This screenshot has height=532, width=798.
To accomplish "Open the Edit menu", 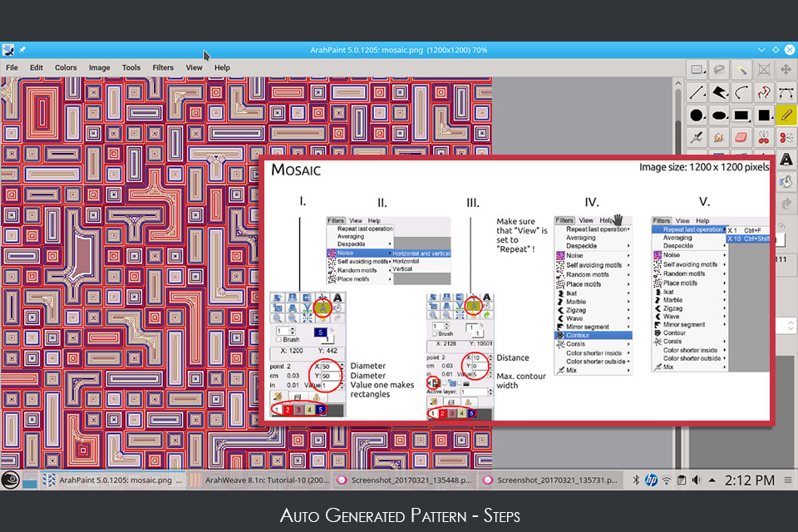I will coord(36,67).
